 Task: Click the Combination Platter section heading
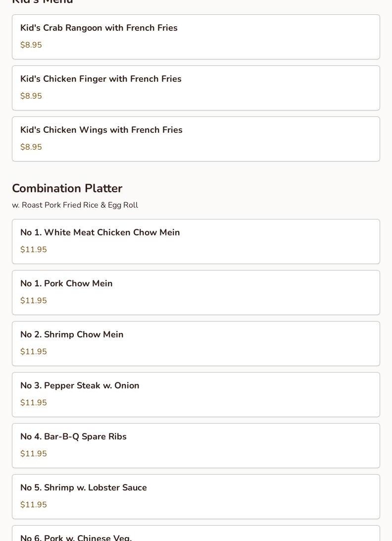click(x=67, y=189)
